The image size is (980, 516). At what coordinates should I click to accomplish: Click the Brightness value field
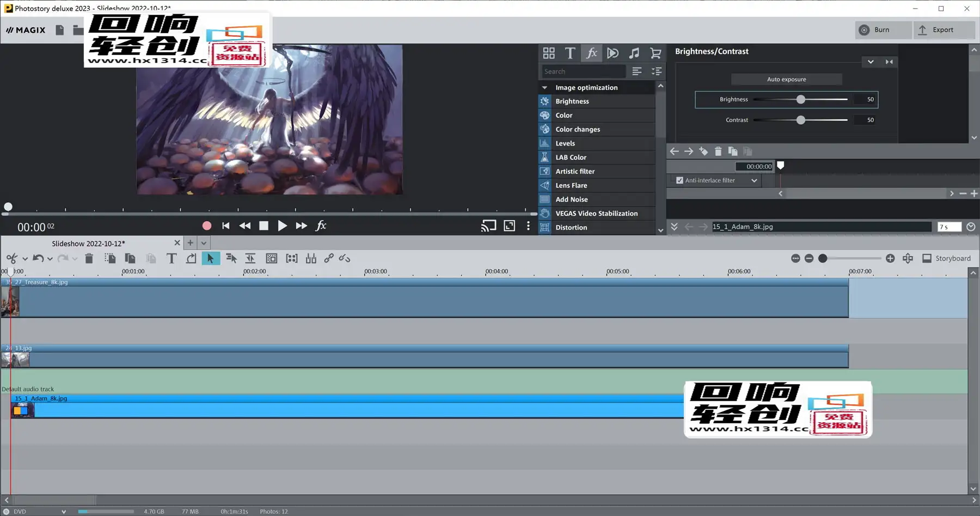pos(865,99)
